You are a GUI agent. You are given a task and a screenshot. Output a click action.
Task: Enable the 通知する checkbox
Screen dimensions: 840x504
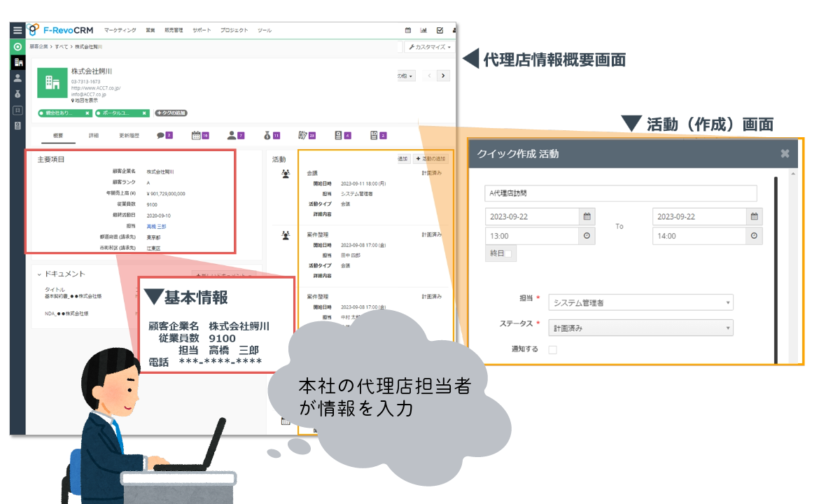pos(552,349)
